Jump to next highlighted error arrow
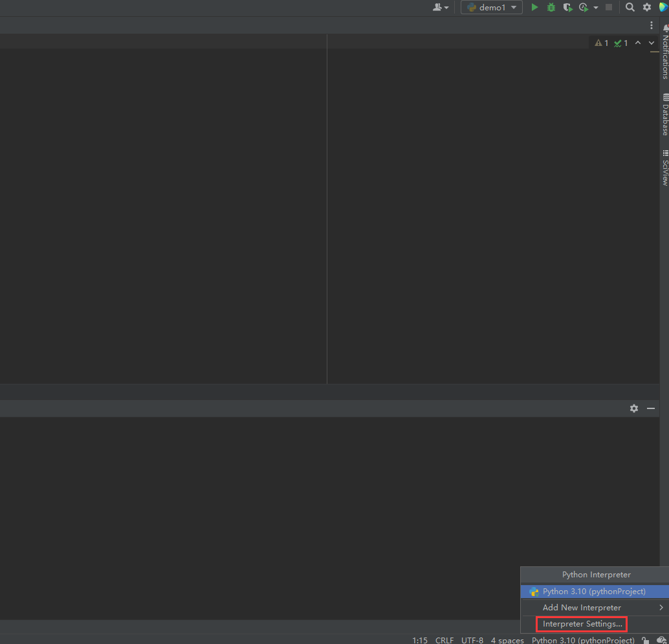The width and height of the screenshot is (669, 644). coord(652,43)
